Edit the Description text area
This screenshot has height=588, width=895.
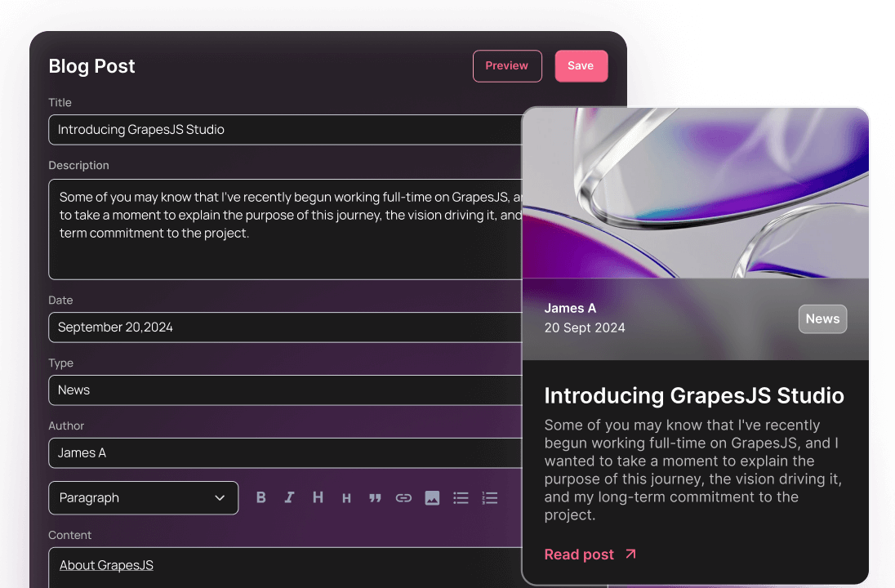(285, 229)
